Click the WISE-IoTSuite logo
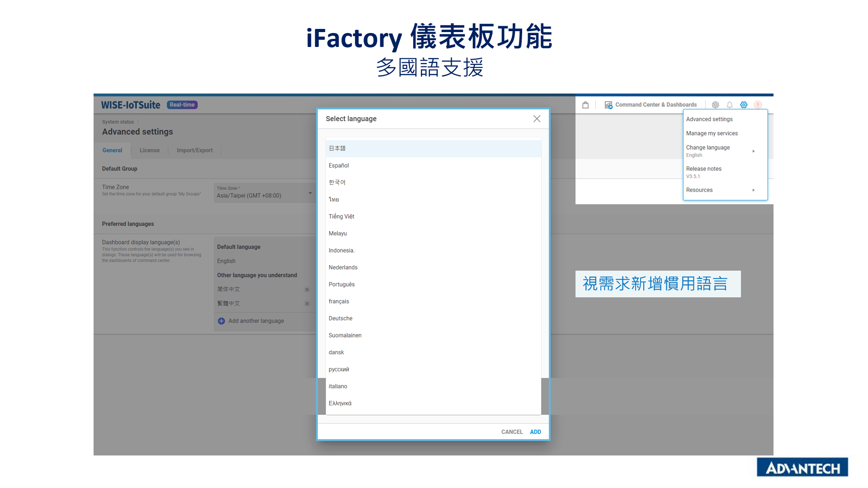Screen dimensions: 868x488 pos(131,105)
